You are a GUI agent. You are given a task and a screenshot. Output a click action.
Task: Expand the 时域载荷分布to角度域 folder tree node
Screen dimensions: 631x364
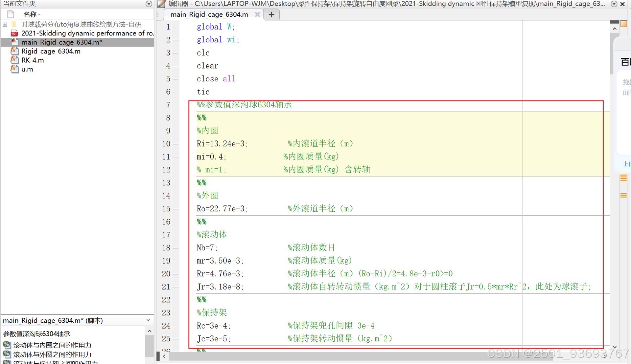coord(5,24)
